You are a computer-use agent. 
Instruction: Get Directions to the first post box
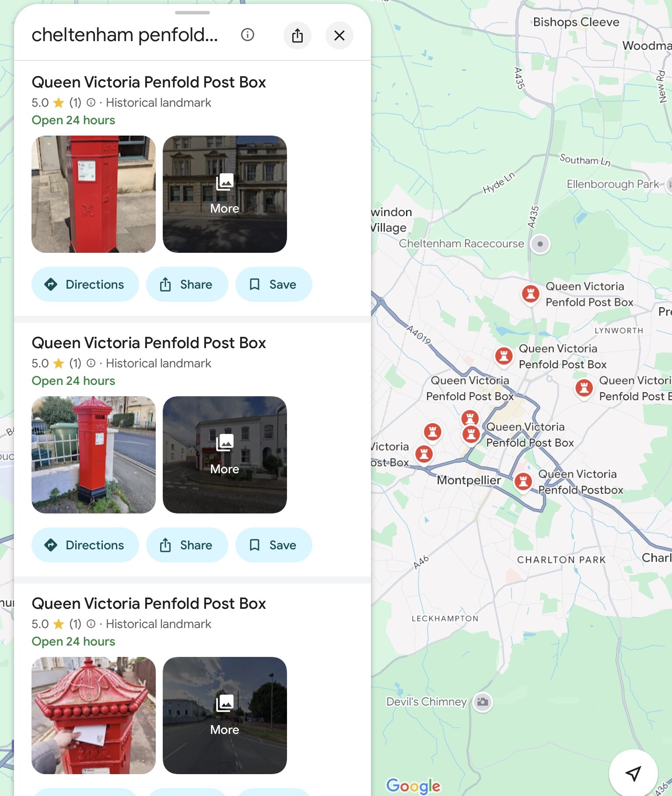pyautogui.click(x=85, y=284)
